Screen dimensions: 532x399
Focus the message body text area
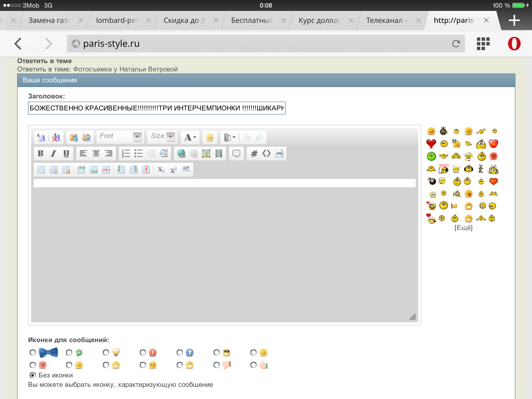(x=224, y=183)
